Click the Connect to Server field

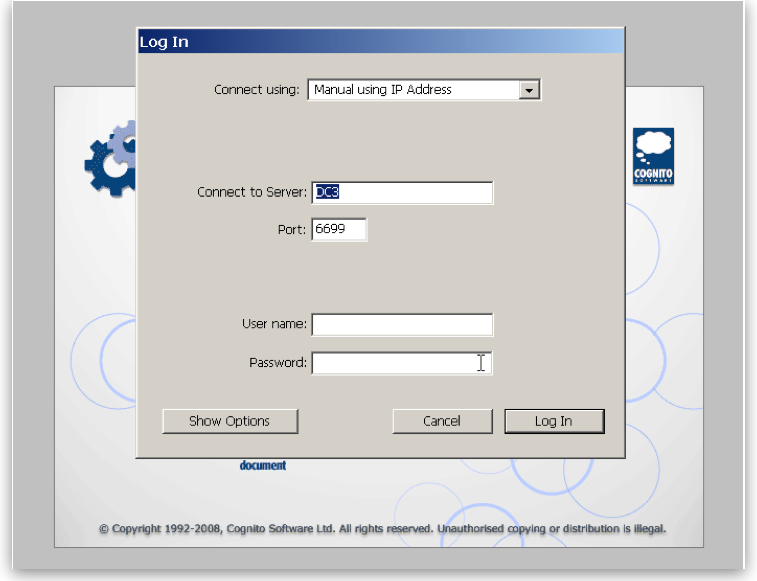pyautogui.click(x=402, y=193)
